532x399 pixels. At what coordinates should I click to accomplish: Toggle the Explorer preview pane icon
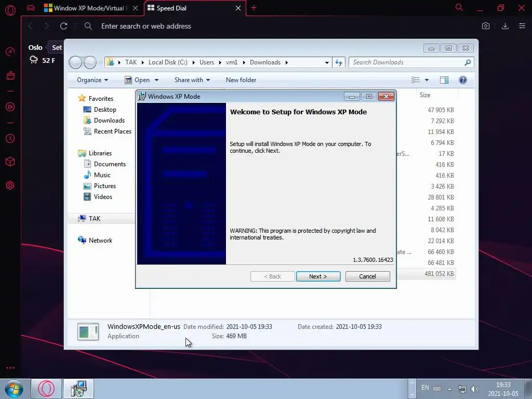tap(444, 79)
